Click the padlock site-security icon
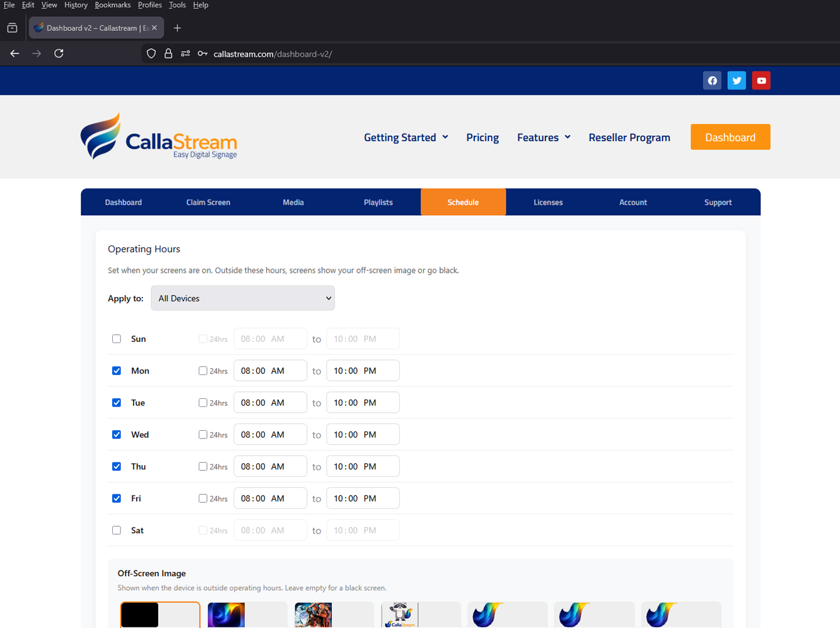 point(169,53)
